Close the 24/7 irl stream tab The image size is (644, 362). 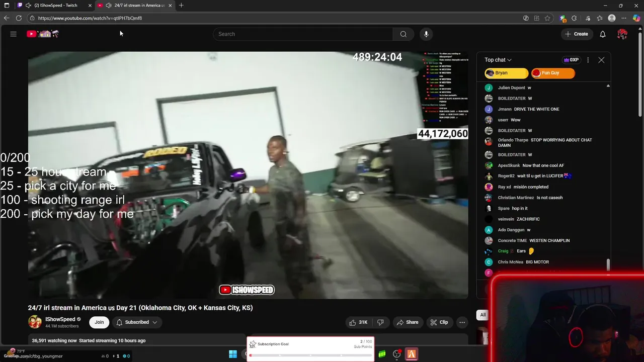pos(170,5)
